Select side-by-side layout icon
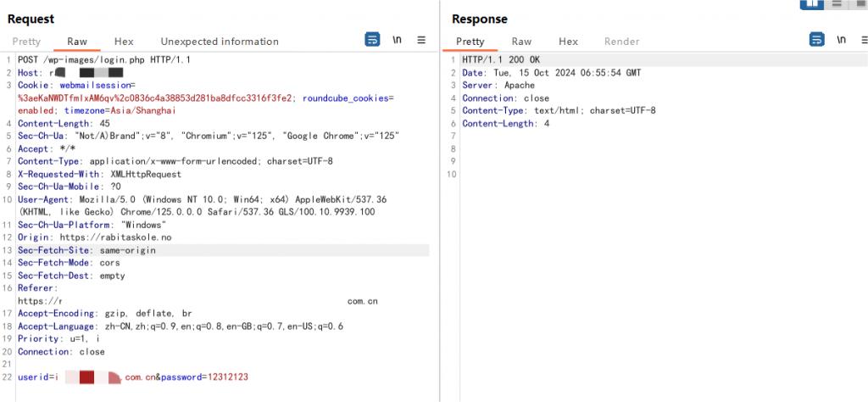Screen dimensions: 868x402 coord(811,4)
